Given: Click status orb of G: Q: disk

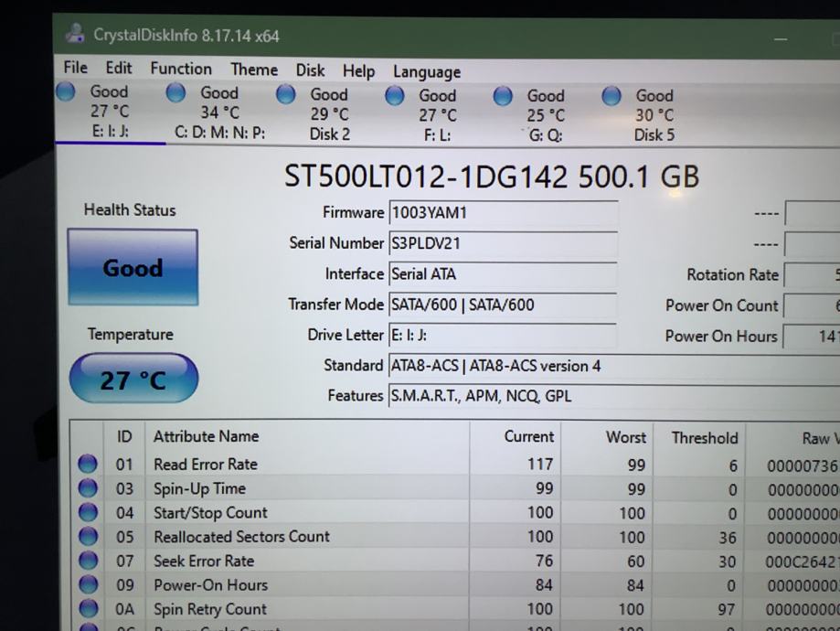Looking at the screenshot, I should (x=503, y=96).
